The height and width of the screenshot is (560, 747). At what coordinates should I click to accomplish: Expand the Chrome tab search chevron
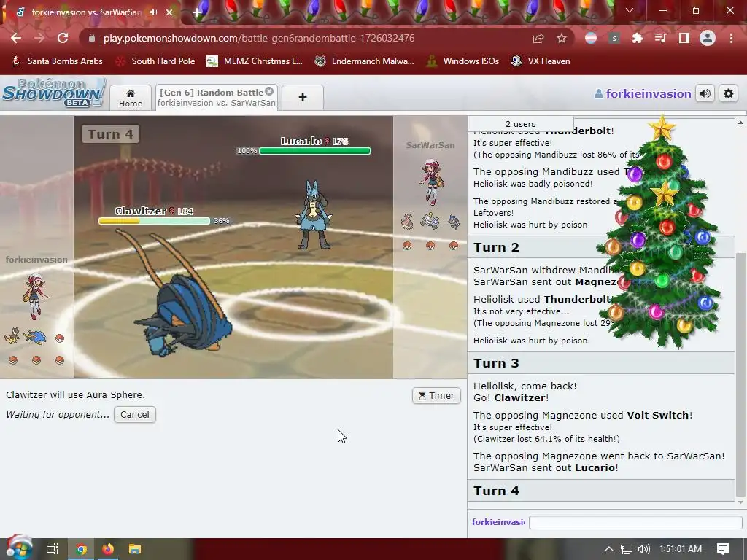point(630,10)
